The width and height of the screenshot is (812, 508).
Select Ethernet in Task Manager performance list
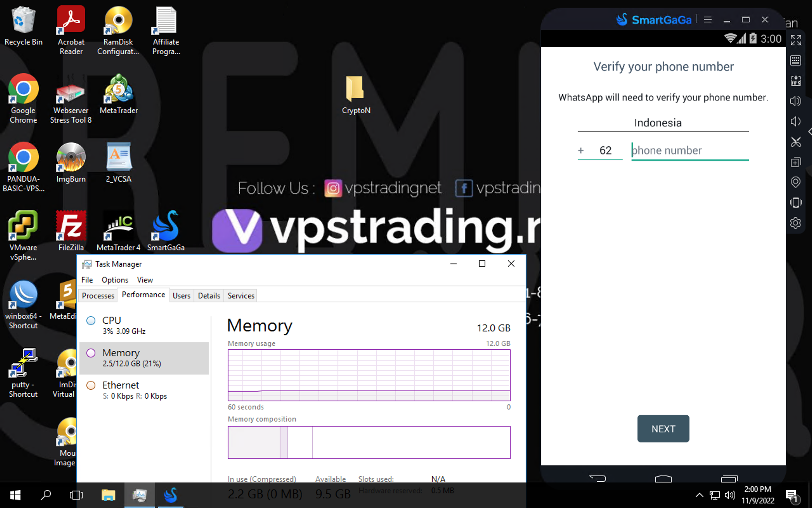tap(144, 390)
